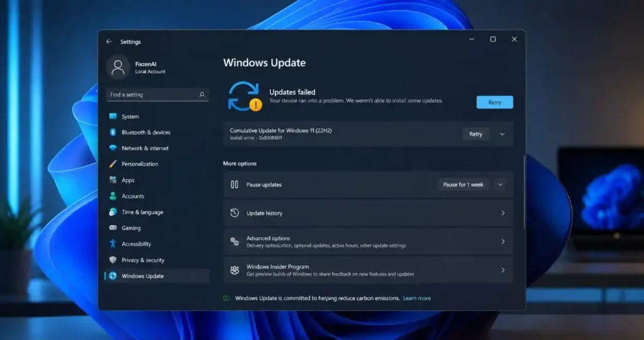Image resolution: width=644 pixels, height=340 pixels.
Task: Open the Learn more link
Action: click(x=417, y=298)
